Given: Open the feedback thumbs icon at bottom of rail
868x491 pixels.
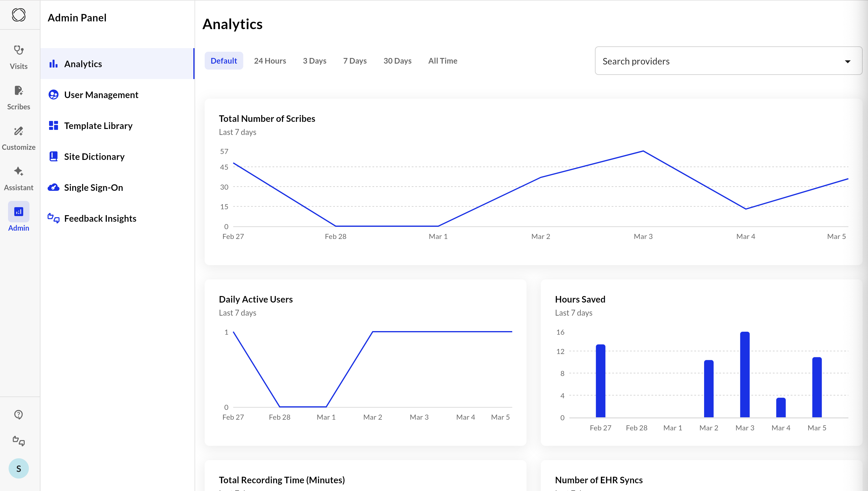Looking at the screenshot, I should [x=18, y=441].
